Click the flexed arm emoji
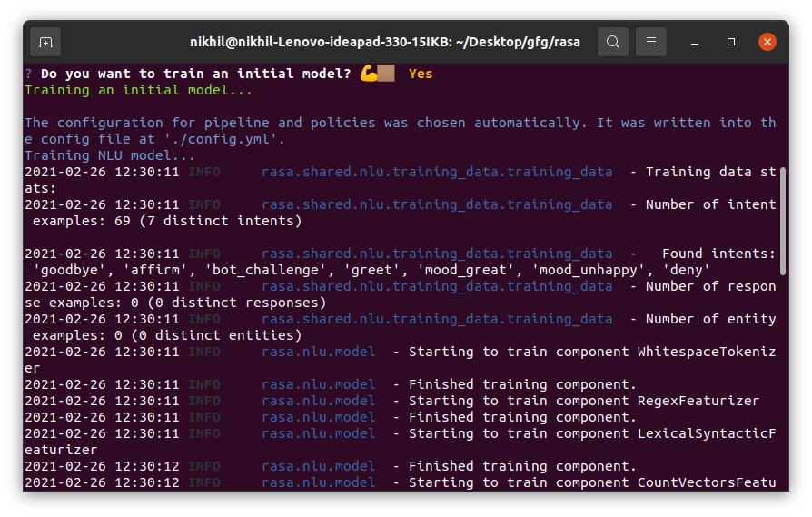The height and width of the screenshot is (517, 812). [x=370, y=74]
